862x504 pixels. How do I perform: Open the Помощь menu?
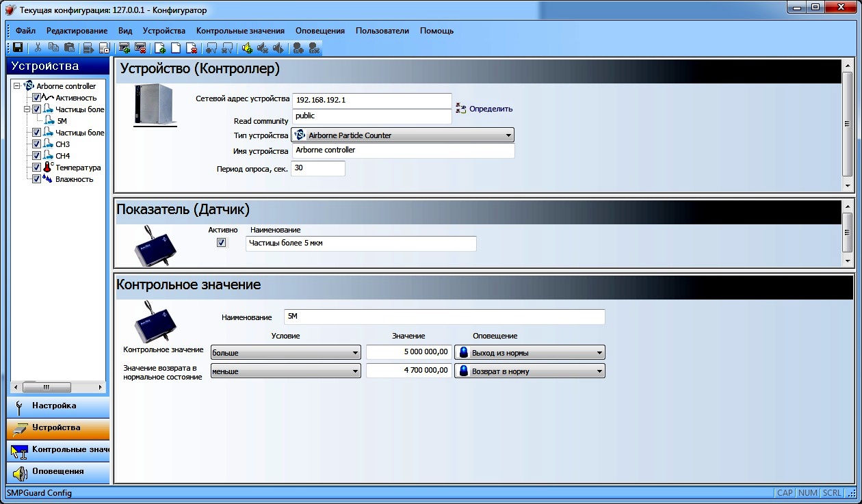(x=437, y=31)
